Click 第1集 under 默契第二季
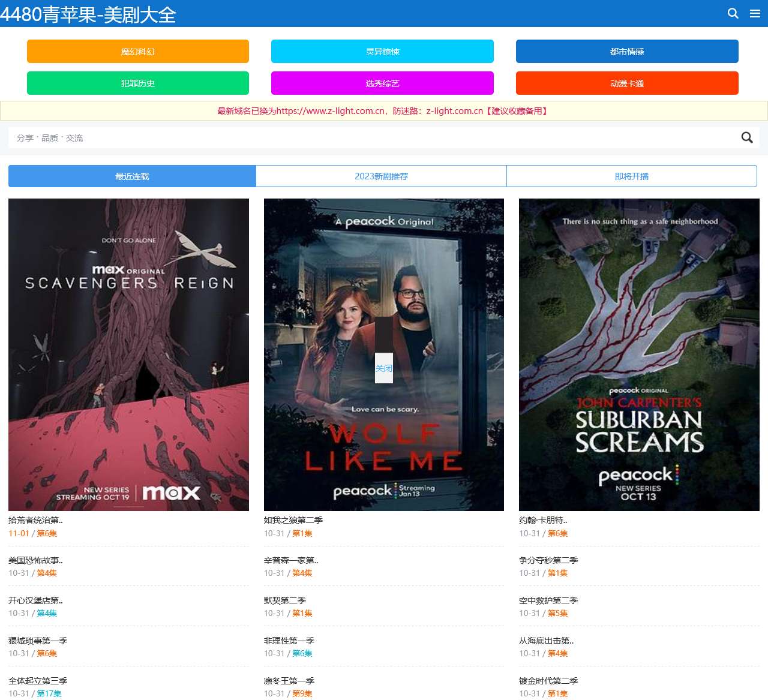 302,613
